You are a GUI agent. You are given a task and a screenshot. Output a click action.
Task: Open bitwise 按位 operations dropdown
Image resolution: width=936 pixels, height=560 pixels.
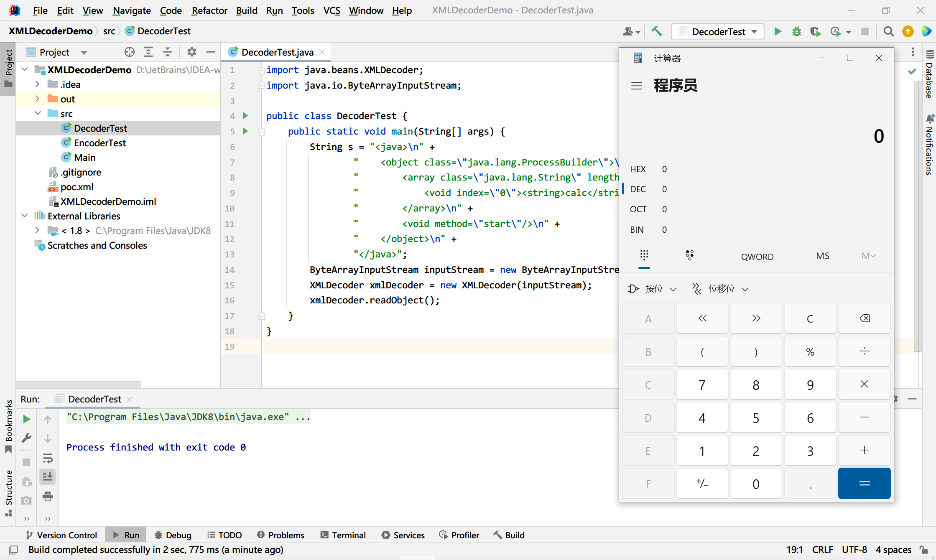652,289
